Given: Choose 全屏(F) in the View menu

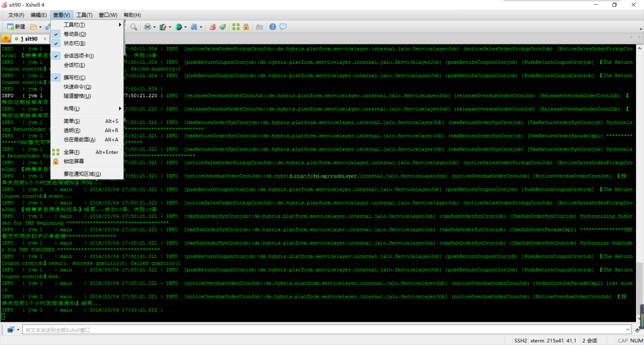Looking at the screenshot, I should point(87,152).
